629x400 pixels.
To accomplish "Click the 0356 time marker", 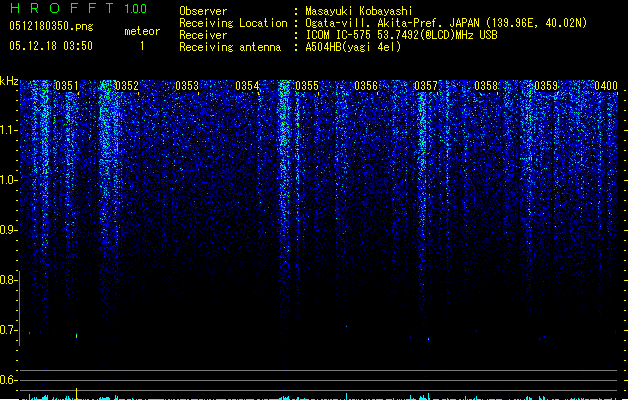I will [x=366, y=86].
